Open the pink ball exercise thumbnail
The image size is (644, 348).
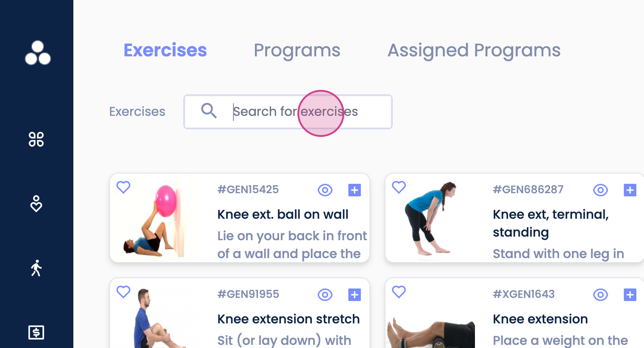coord(155,218)
